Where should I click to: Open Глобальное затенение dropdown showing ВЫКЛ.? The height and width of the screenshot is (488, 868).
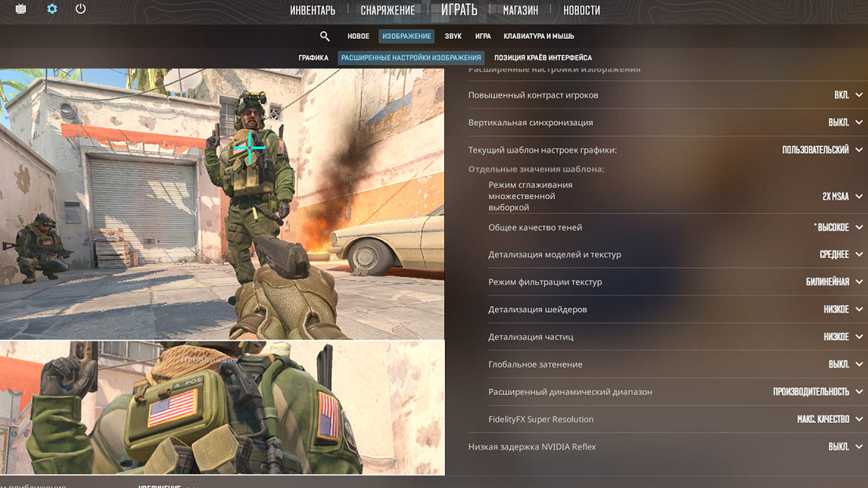[846, 364]
